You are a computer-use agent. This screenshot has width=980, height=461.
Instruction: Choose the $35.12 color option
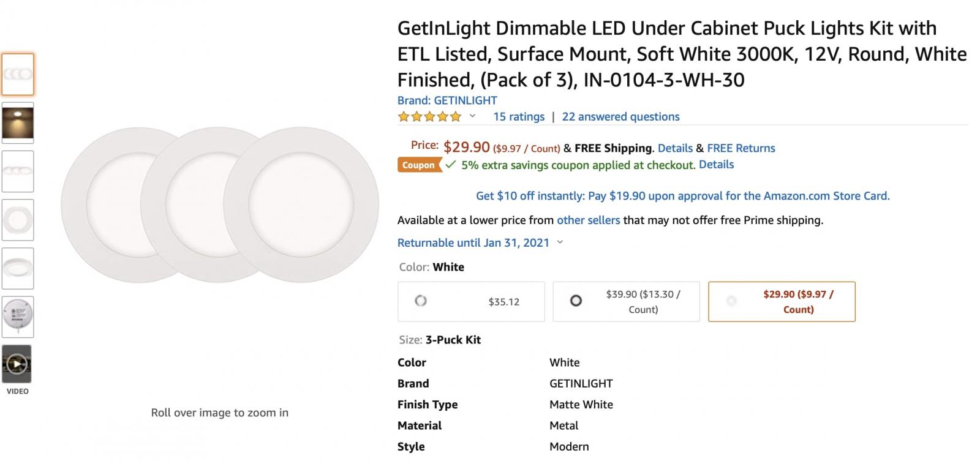pos(470,301)
